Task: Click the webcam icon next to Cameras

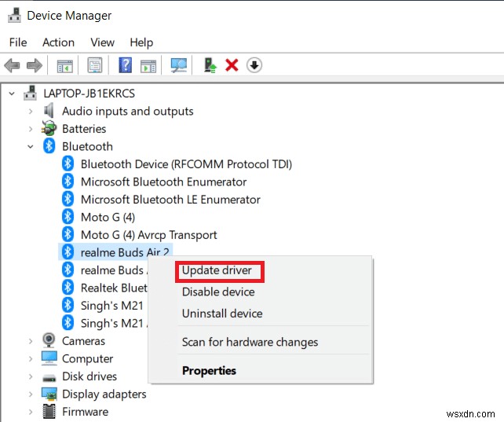Action: click(49, 340)
